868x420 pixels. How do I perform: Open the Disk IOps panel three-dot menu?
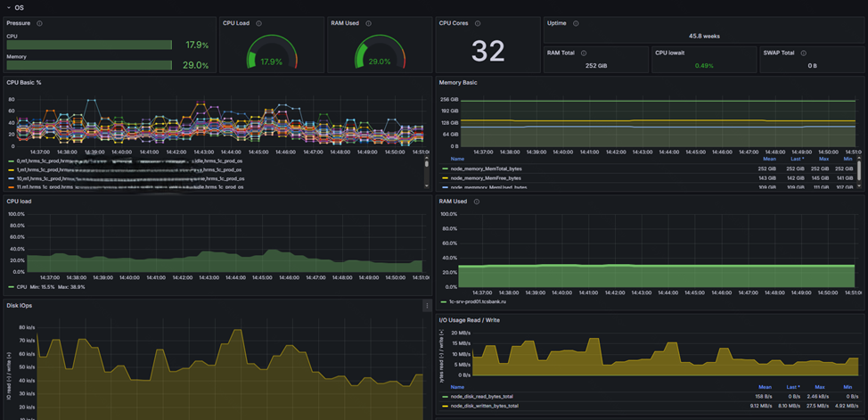(426, 305)
